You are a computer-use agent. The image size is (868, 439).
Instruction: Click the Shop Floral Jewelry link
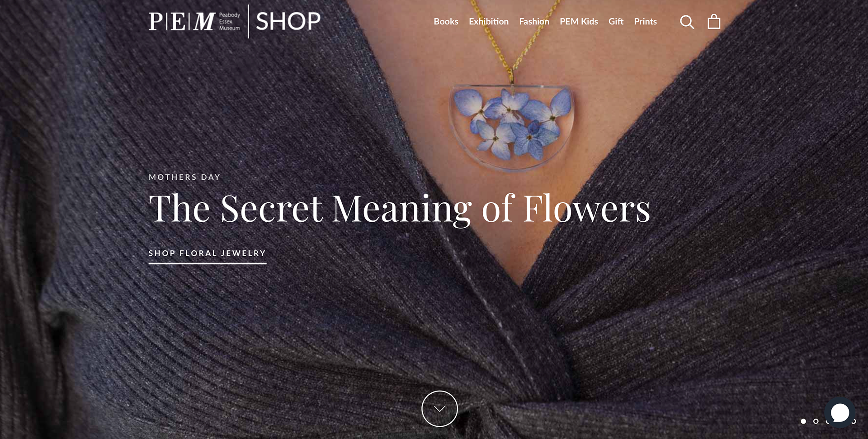click(207, 254)
